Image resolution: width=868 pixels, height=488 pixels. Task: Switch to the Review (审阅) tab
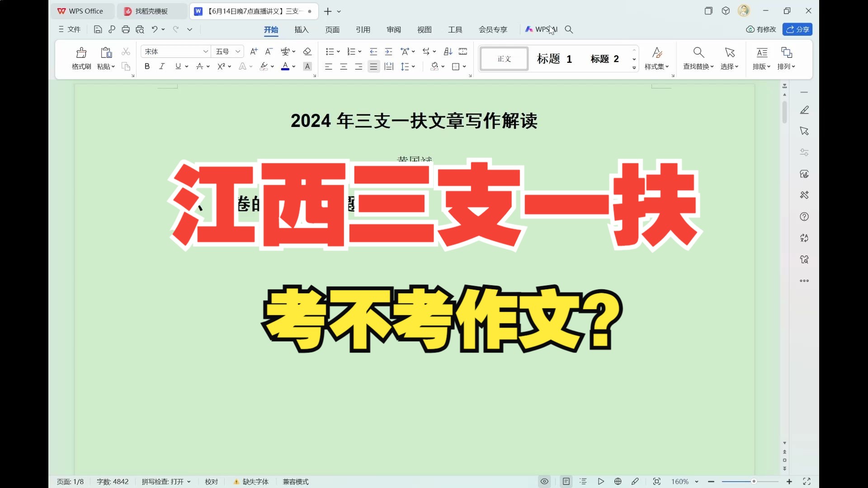394,29
